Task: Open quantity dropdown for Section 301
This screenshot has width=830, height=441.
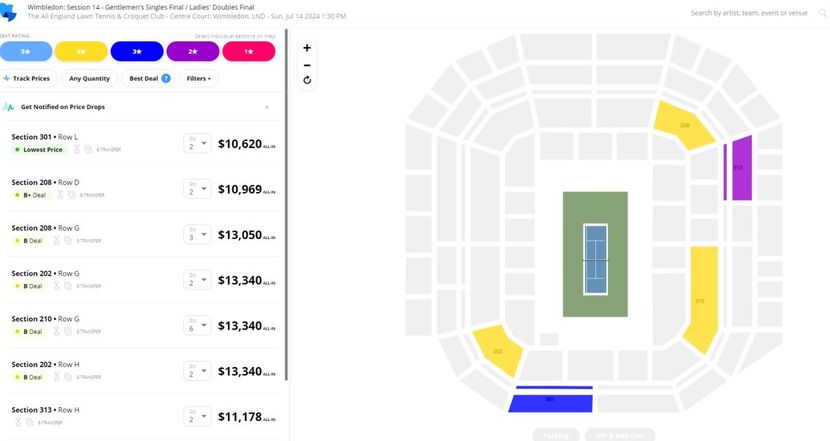Action: tap(197, 143)
